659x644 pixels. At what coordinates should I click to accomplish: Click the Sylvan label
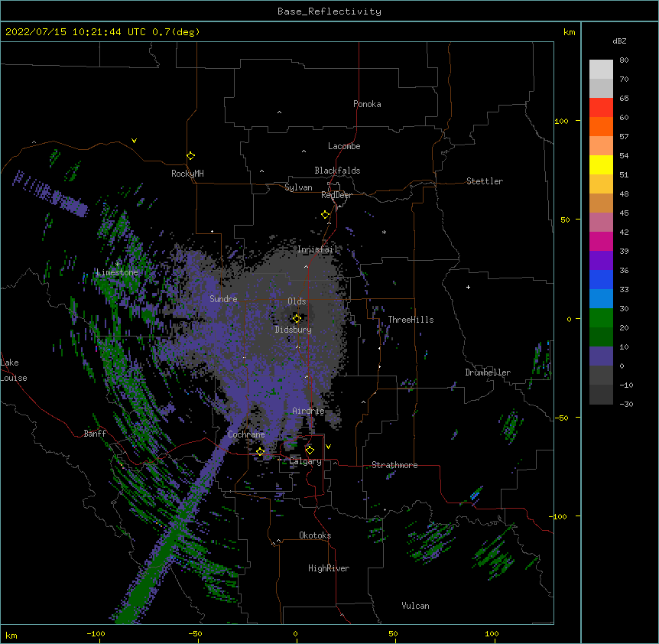(x=298, y=187)
